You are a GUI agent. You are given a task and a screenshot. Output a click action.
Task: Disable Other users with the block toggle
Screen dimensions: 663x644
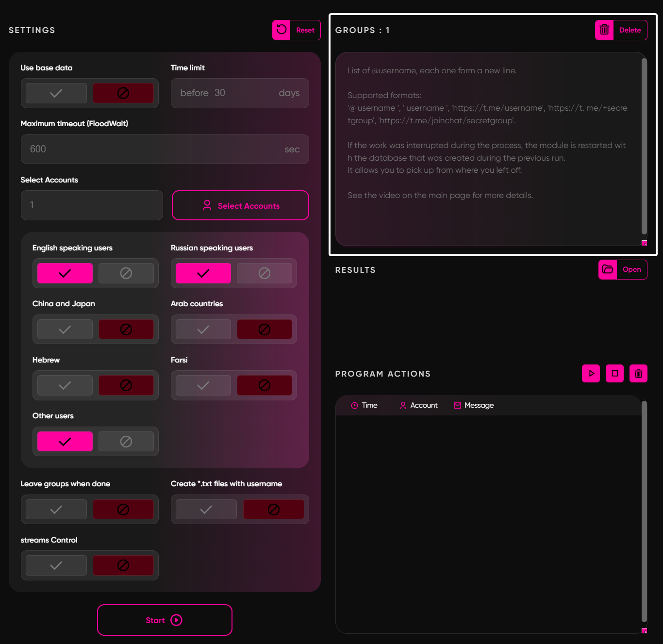coord(126,442)
